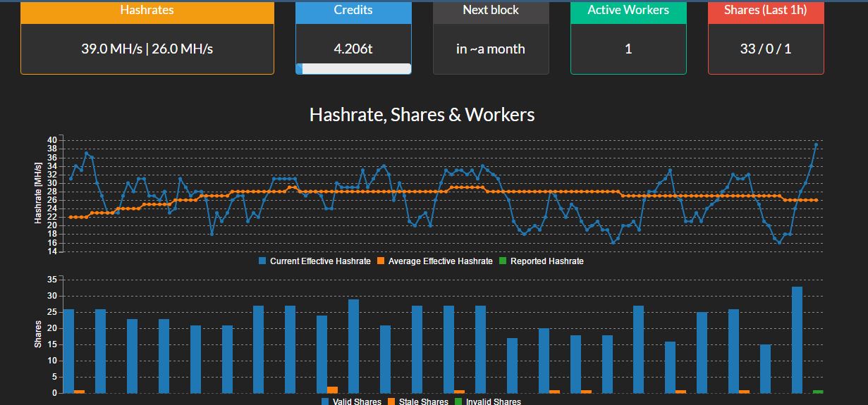Image resolution: width=868 pixels, height=405 pixels.
Task: Click the final 39 MH/s hashrate data point
Action: [x=816, y=144]
